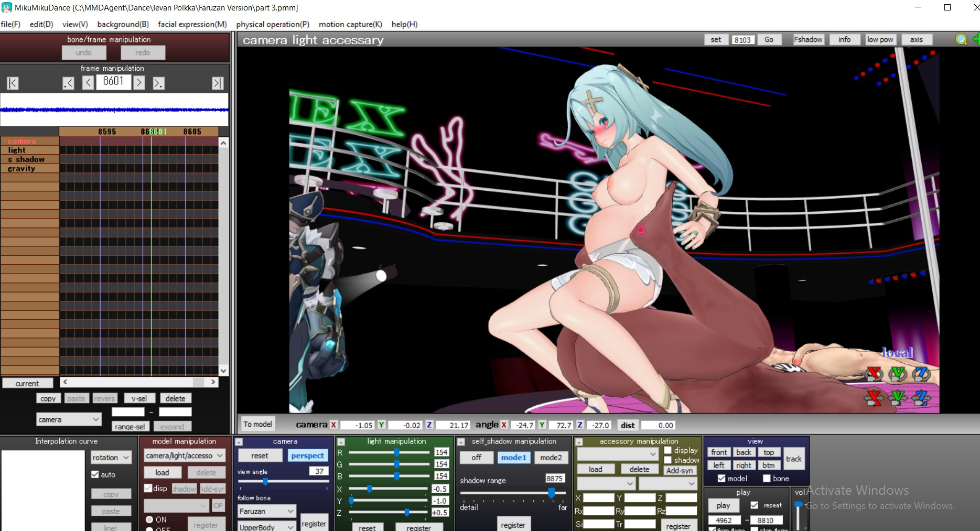The height and width of the screenshot is (531, 980).
Task: Click the play start frame field 4962
Action: 724,520
